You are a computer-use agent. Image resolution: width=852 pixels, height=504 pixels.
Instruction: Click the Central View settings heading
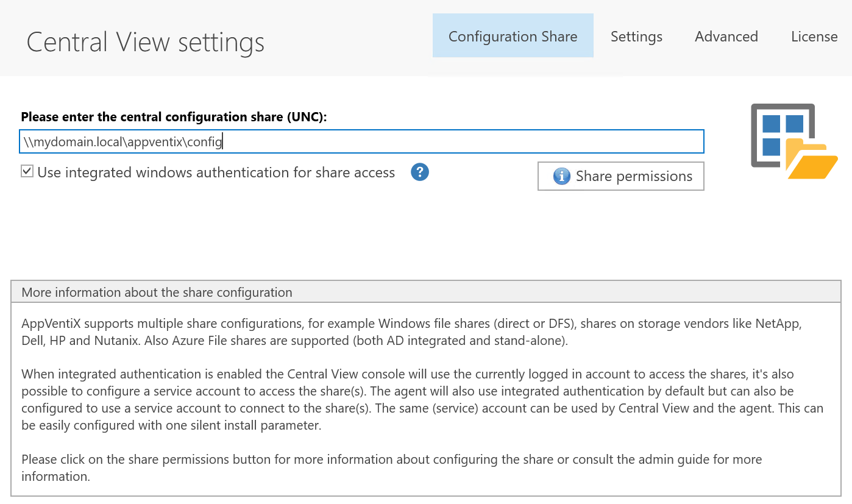[146, 42]
